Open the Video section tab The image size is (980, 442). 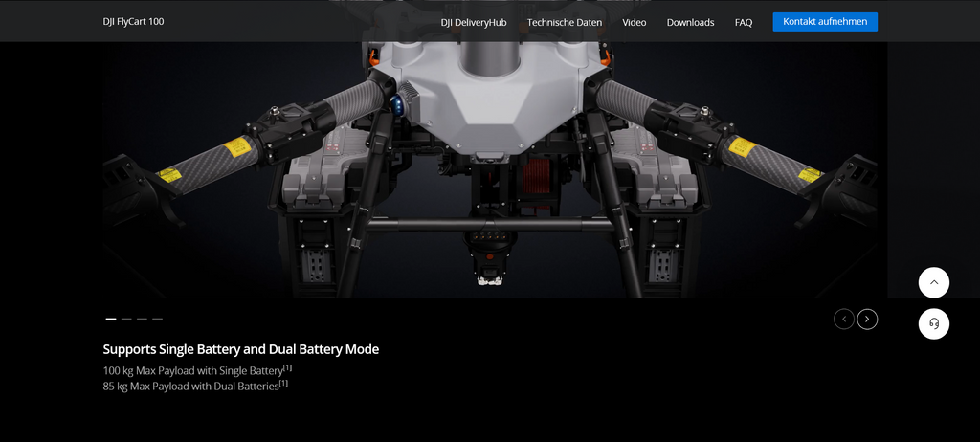pyautogui.click(x=634, y=22)
